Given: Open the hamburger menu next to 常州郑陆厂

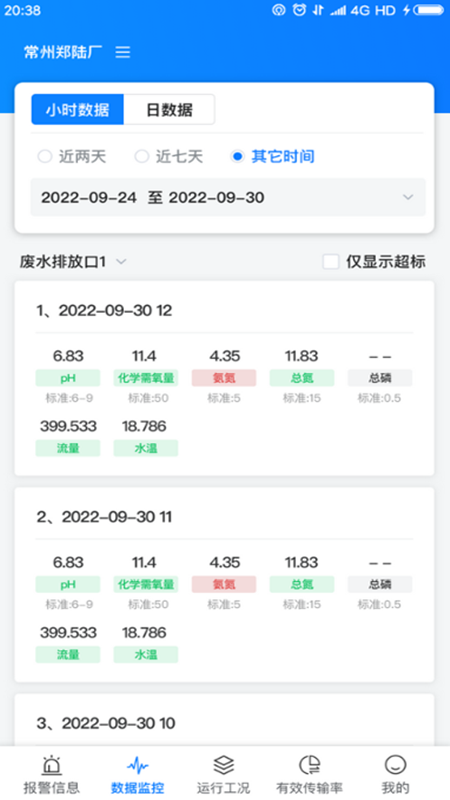Looking at the screenshot, I should [122, 52].
